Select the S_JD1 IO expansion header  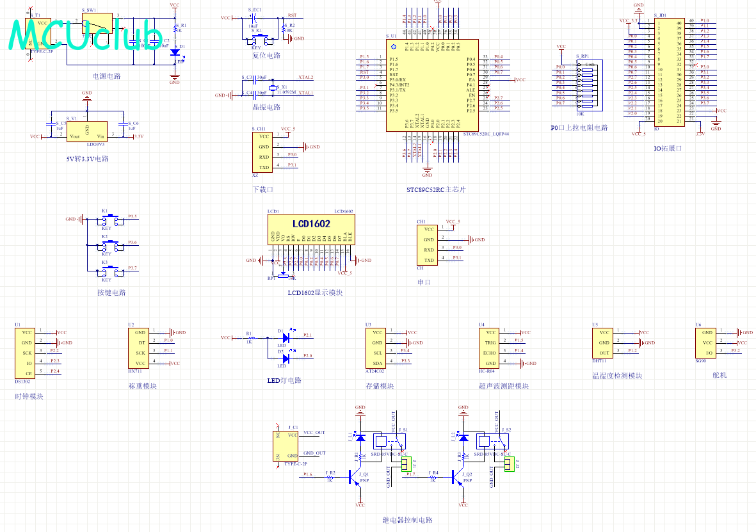pyautogui.click(x=669, y=72)
